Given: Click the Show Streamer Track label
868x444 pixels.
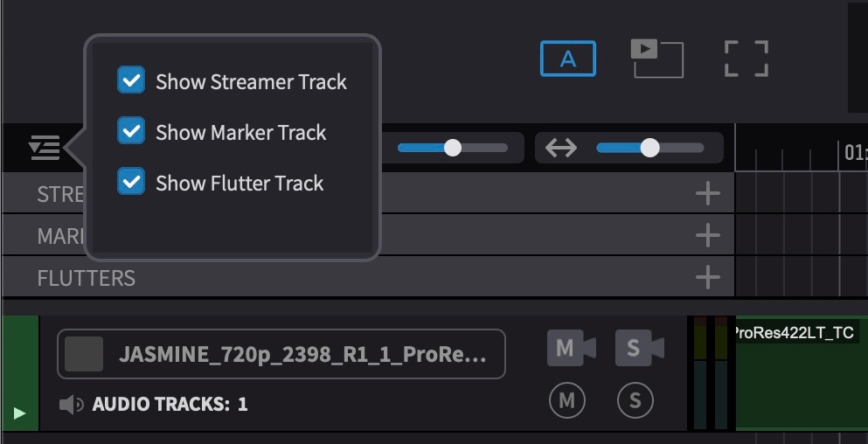Looking at the screenshot, I should (x=252, y=81).
